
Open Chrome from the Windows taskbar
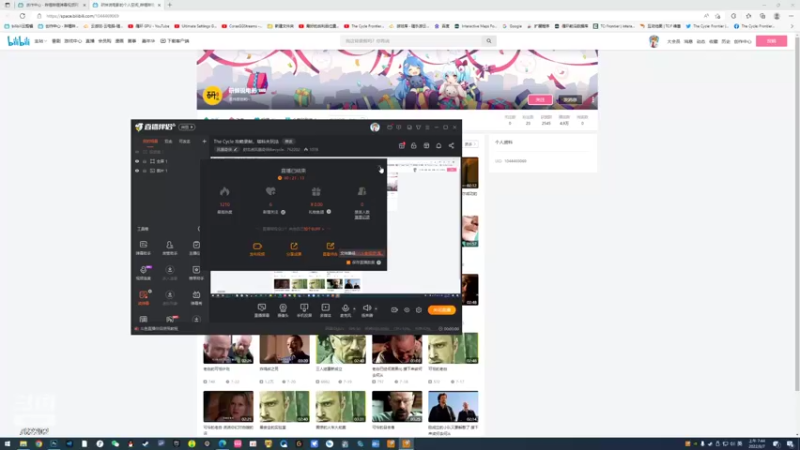pos(38,444)
